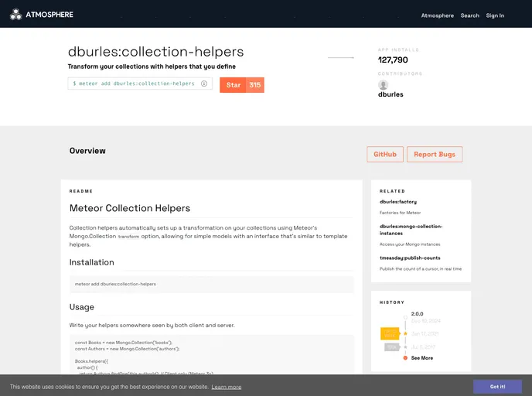
Task: Open related package dburles:mongo-collection-instances
Action: coord(411,230)
